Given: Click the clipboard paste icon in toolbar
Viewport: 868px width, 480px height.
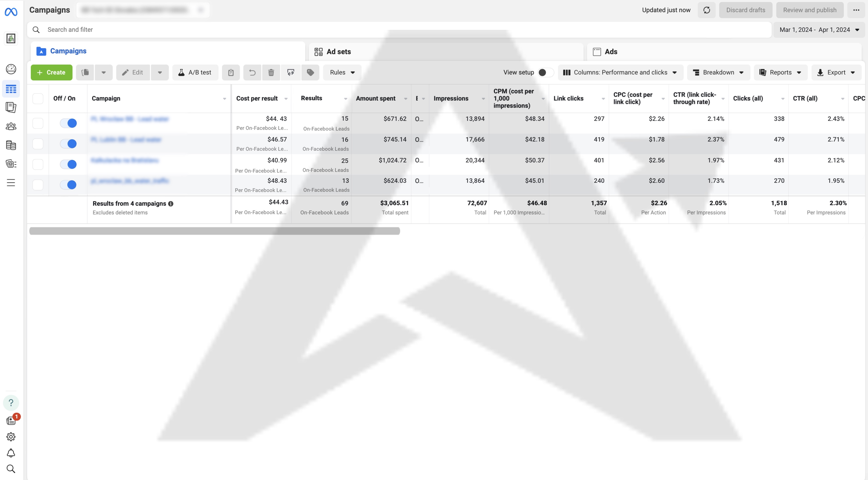Looking at the screenshot, I should click(x=231, y=72).
